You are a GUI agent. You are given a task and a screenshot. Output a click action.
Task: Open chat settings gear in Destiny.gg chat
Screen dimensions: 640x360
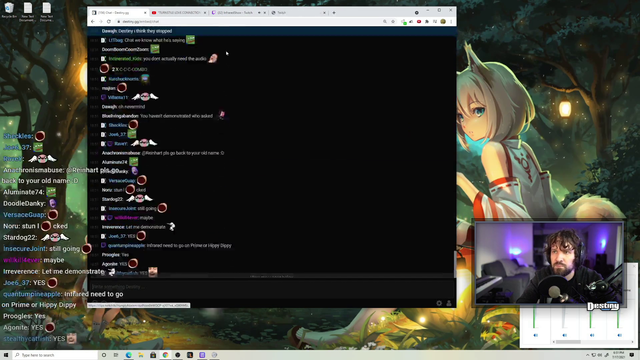[439, 303]
